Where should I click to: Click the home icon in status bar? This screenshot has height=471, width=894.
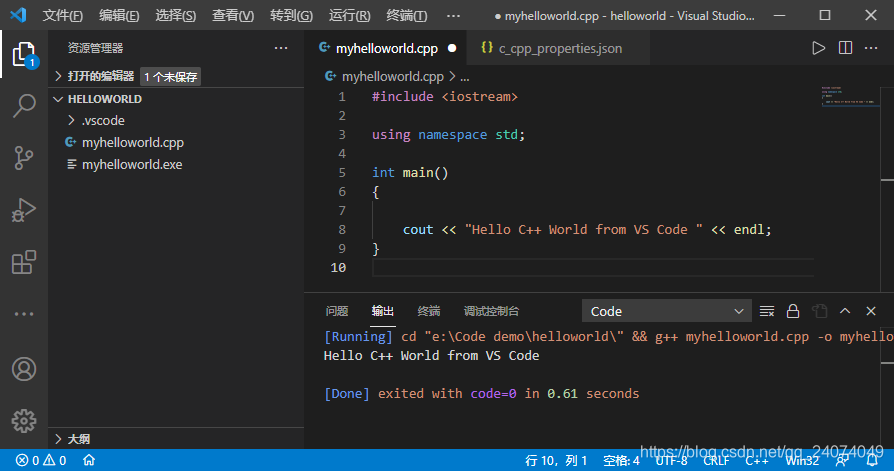89,460
